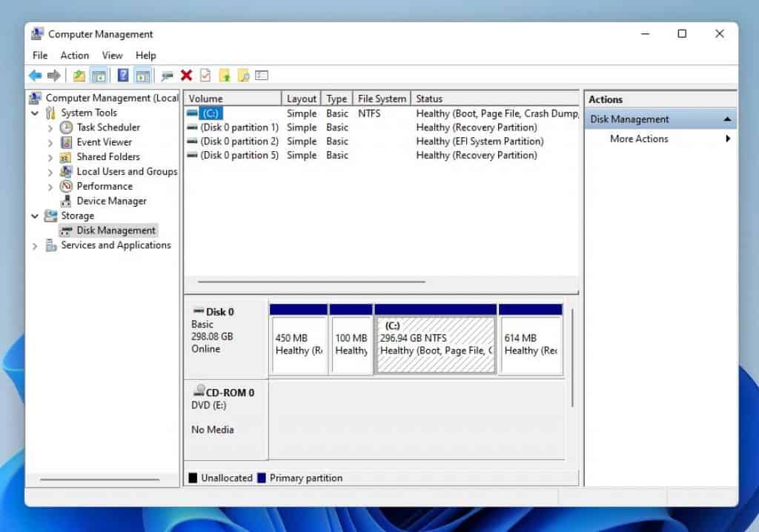Click the black Unallocated legend swatch
759x532 pixels.
(193, 478)
